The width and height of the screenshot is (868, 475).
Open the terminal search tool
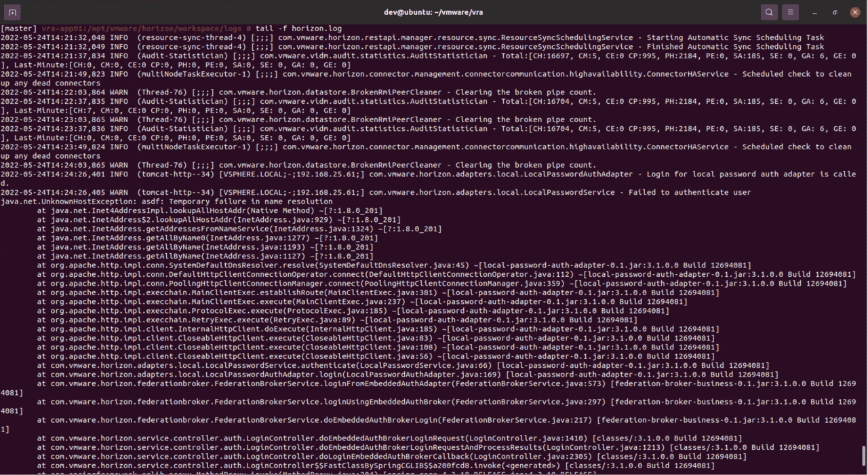[768, 12]
